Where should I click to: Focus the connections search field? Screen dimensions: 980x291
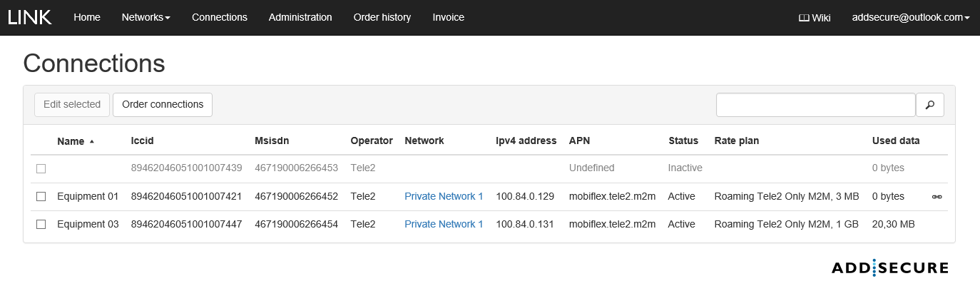815,105
